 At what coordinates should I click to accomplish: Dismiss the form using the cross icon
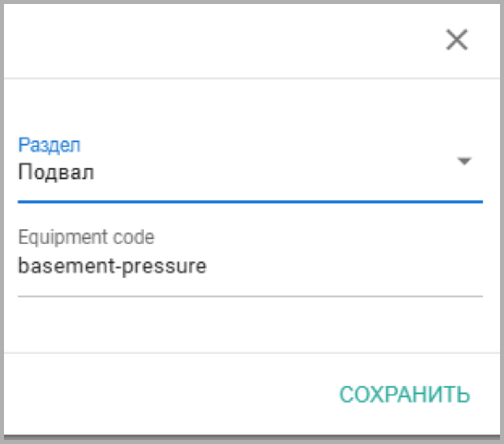(457, 40)
